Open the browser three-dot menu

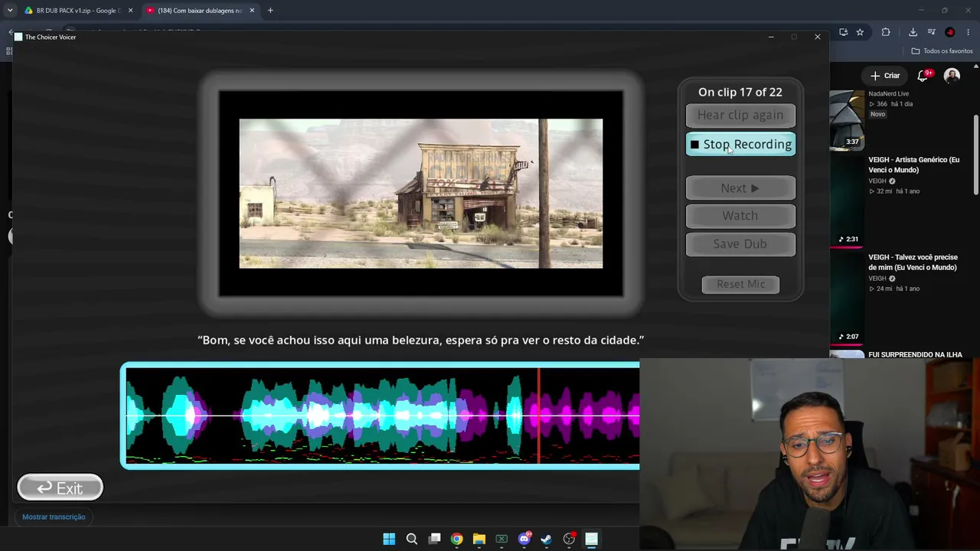[x=969, y=32]
